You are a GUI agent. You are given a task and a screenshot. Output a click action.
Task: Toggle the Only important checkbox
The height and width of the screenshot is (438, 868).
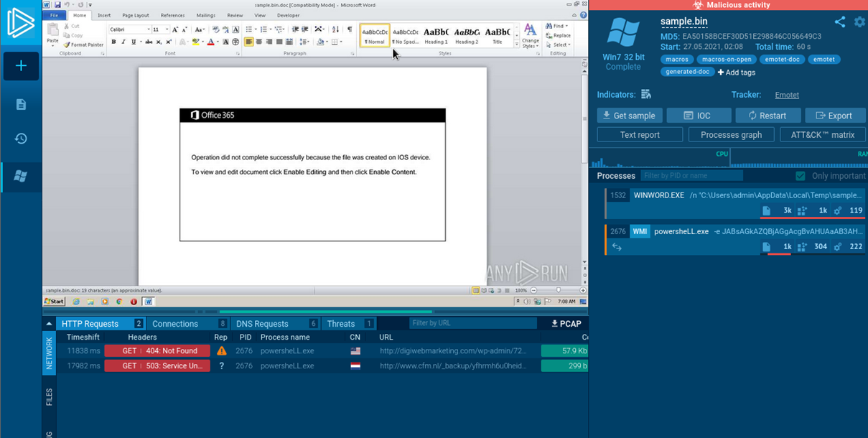pos(801,176)
